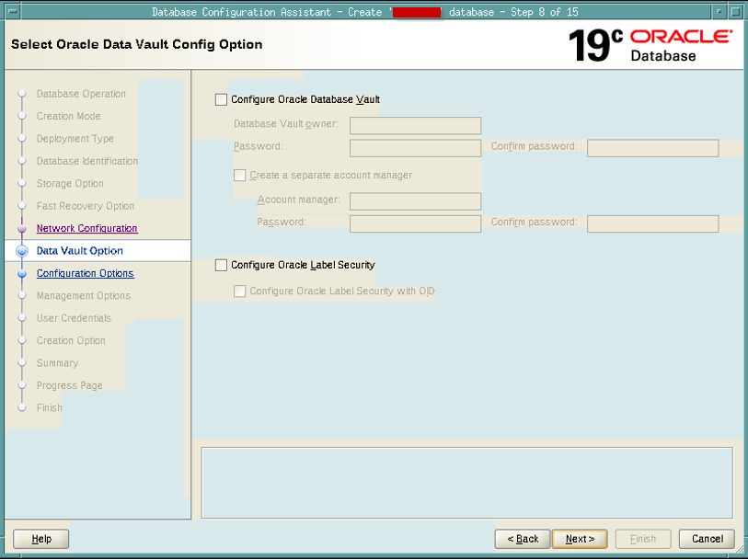Click vault owner Confirm password field
The width and height of the screenshot is (748, 560).
(652, 148)
